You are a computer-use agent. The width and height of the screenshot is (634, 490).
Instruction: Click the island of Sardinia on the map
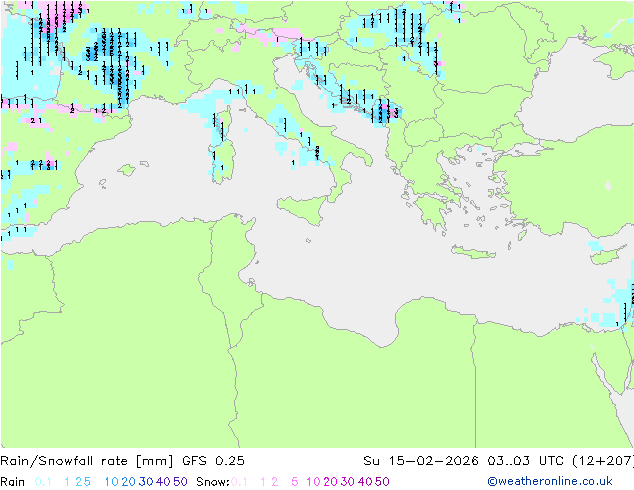point(221,161)
